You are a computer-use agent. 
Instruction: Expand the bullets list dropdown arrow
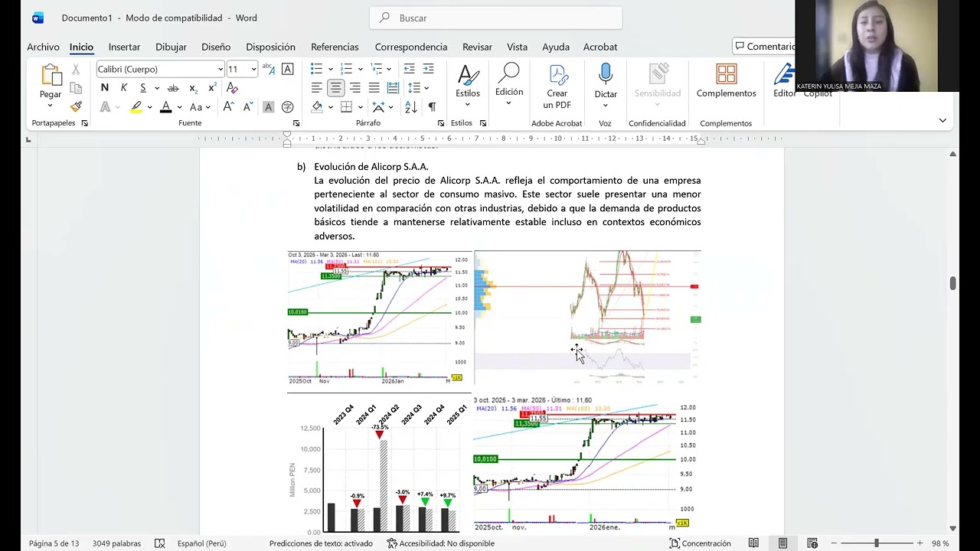(330, 70)
